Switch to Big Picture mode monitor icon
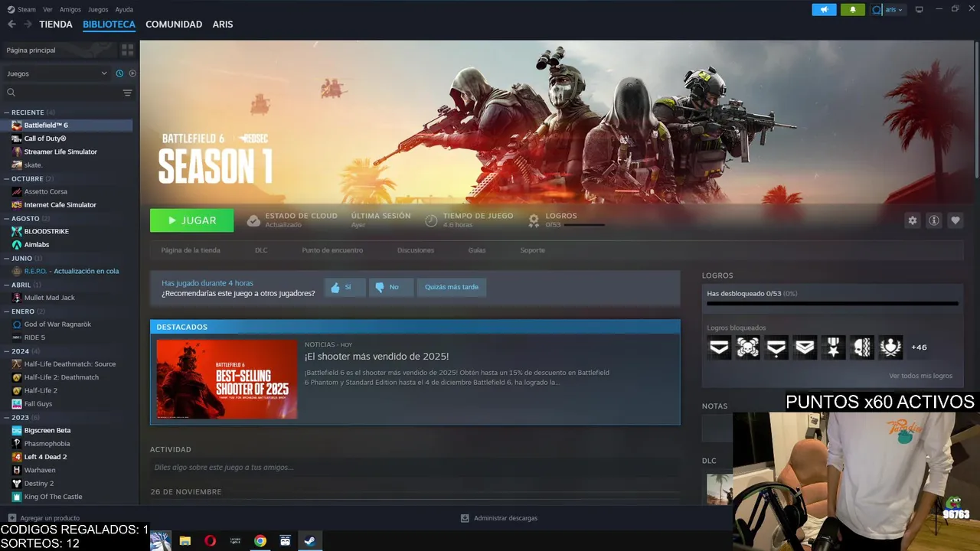The width and height of the screenshot is (980, 551). (x=920, y=9)
